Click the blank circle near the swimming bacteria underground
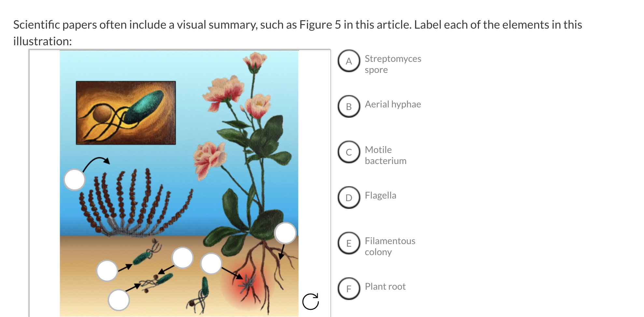Image resolution: width=644 pixels, height=317 pixels. pyautogui.click(x=107, y=270)
